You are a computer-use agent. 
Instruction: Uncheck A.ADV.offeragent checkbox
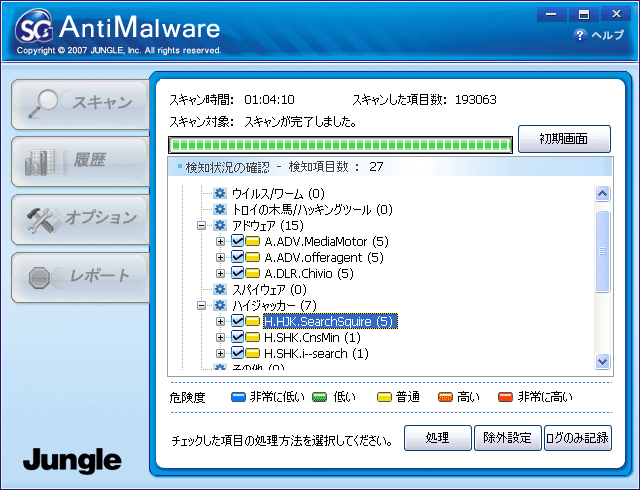pos(238,256)
